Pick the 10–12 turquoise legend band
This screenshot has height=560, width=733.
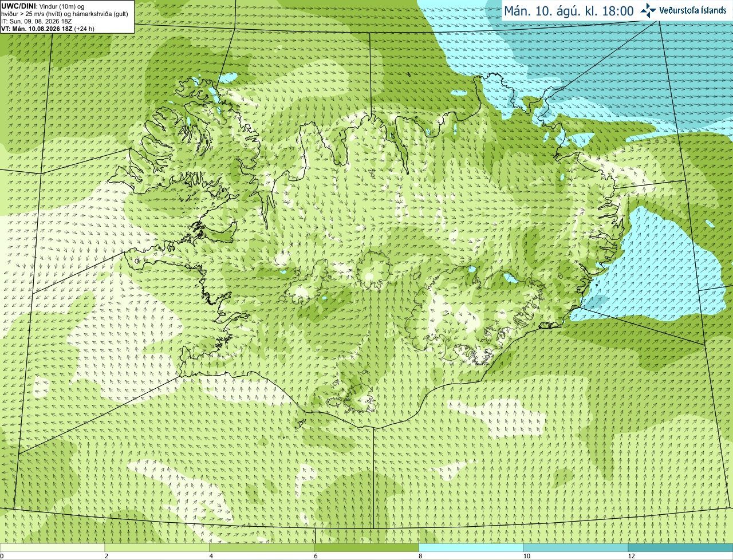pyautogui.click(x=576, y=548)
